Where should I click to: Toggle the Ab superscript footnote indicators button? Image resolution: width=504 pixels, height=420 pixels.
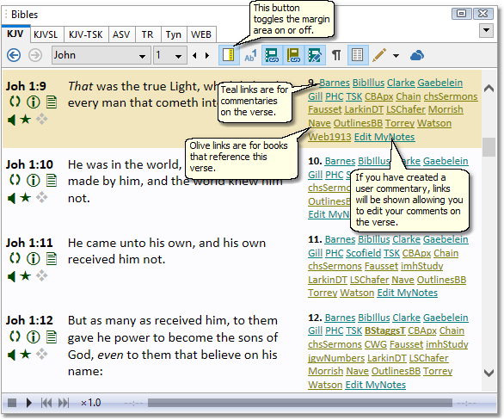tap(250, 55)
